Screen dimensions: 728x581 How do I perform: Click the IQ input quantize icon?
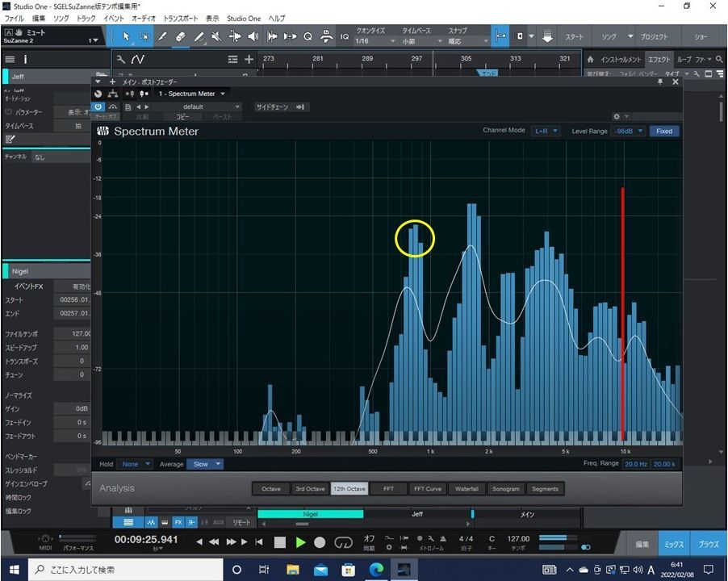pyautogui.click(x=345, y=36)
